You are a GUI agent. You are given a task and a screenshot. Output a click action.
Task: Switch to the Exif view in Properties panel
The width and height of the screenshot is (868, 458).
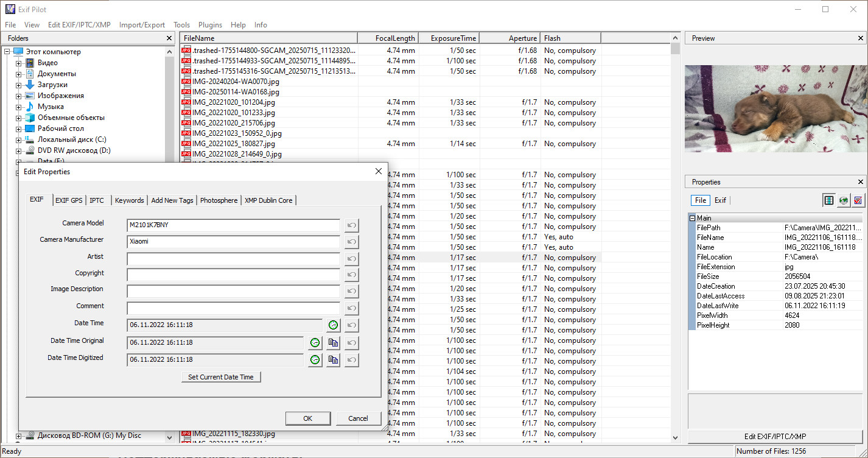click(x=721, y=200)
